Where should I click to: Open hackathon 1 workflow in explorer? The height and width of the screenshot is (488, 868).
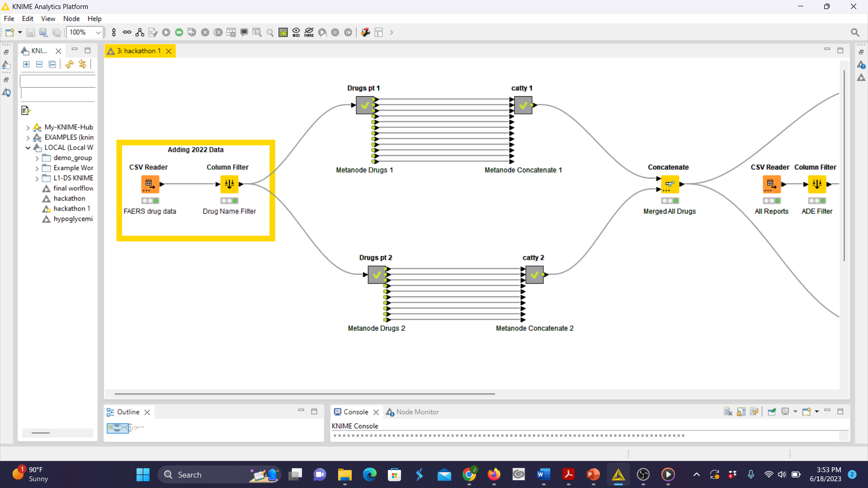(x=71, y=208)
